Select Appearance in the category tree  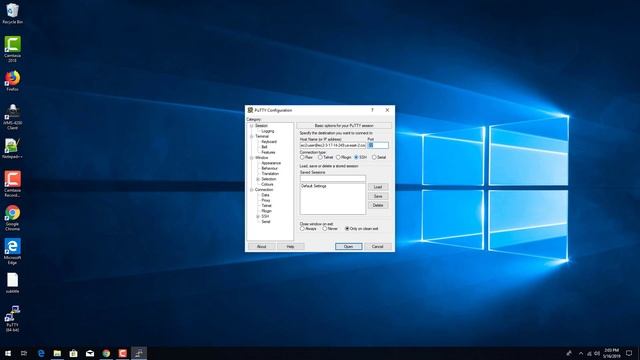click(271, 163)
